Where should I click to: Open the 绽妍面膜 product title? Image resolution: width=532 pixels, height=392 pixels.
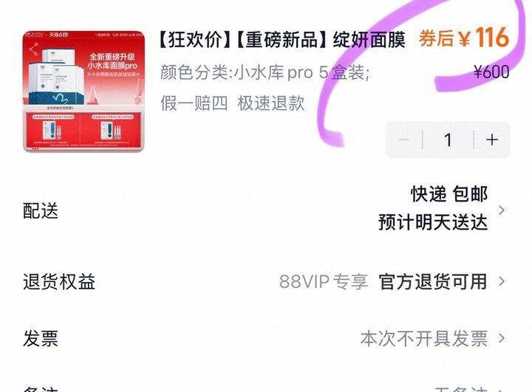pyautogui.click(x=282, y=39)
